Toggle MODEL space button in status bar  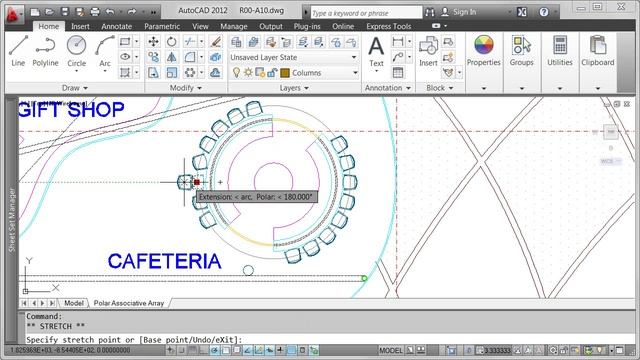coord(391,350)
